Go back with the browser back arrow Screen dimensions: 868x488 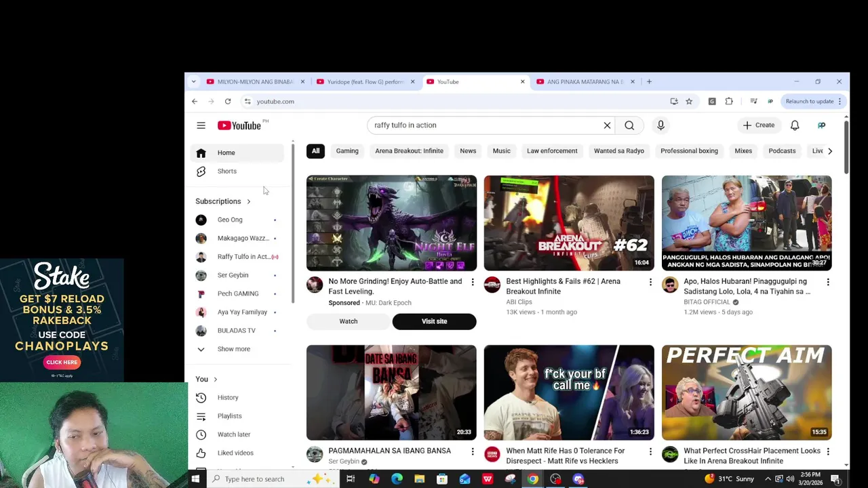click(x=195, y=102)
